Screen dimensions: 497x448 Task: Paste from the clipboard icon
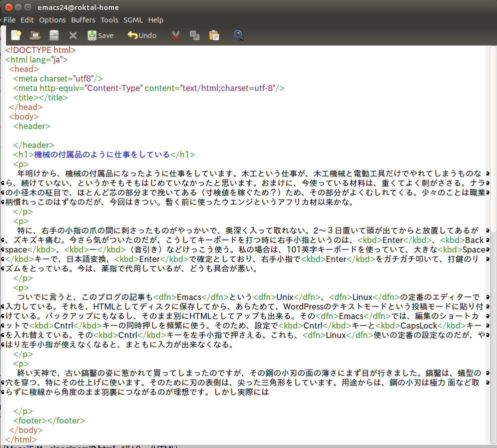pos(214,35)
